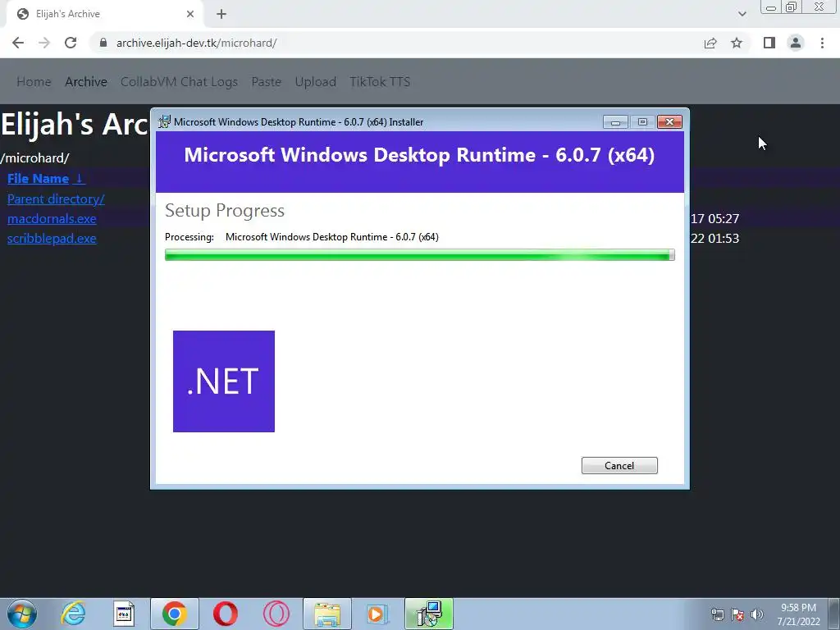Open Chrome side panel
The image size is (840, 630).
769,43
